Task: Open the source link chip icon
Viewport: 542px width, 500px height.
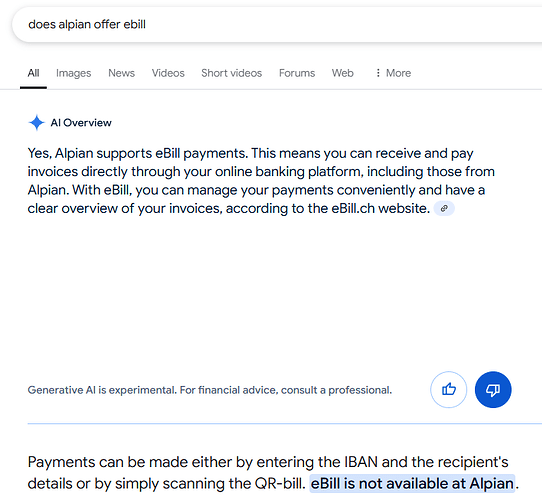Action: click(444, 209)
